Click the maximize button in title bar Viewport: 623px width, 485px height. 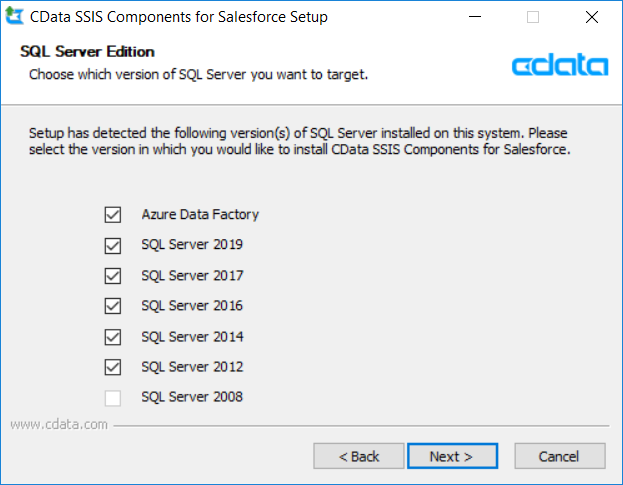point(533,17)
